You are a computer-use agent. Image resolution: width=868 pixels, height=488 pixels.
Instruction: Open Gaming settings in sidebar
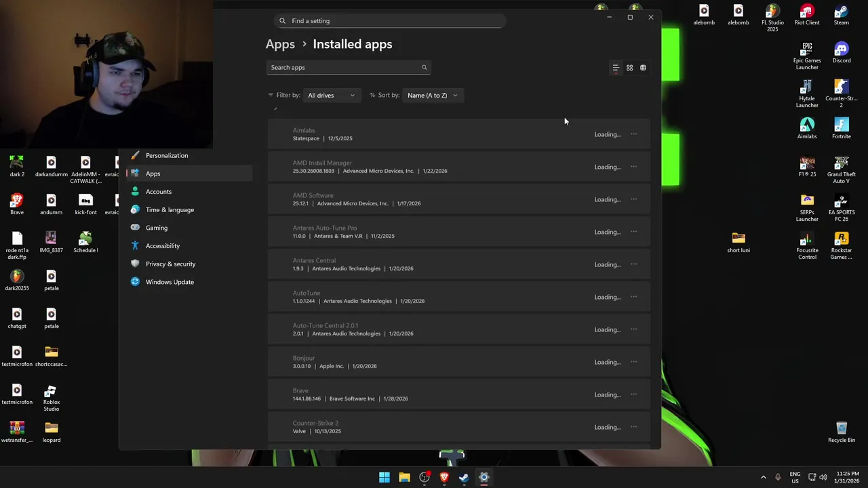[189, 228]
